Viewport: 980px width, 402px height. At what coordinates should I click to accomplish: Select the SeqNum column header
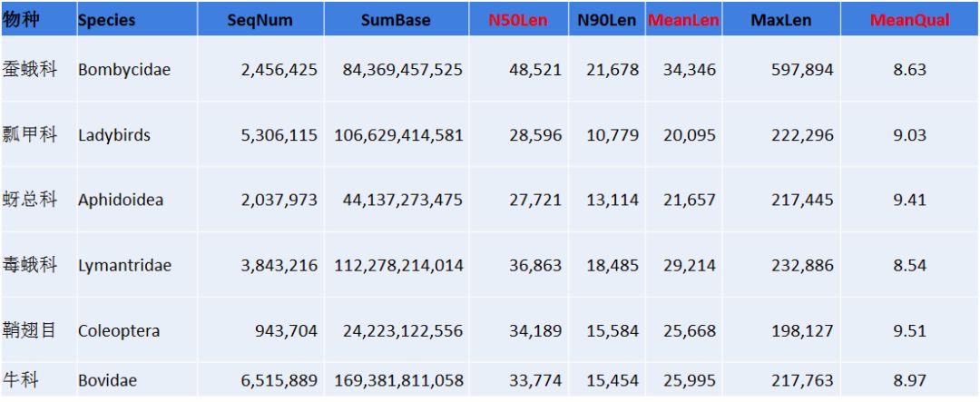tap(260, 21)
